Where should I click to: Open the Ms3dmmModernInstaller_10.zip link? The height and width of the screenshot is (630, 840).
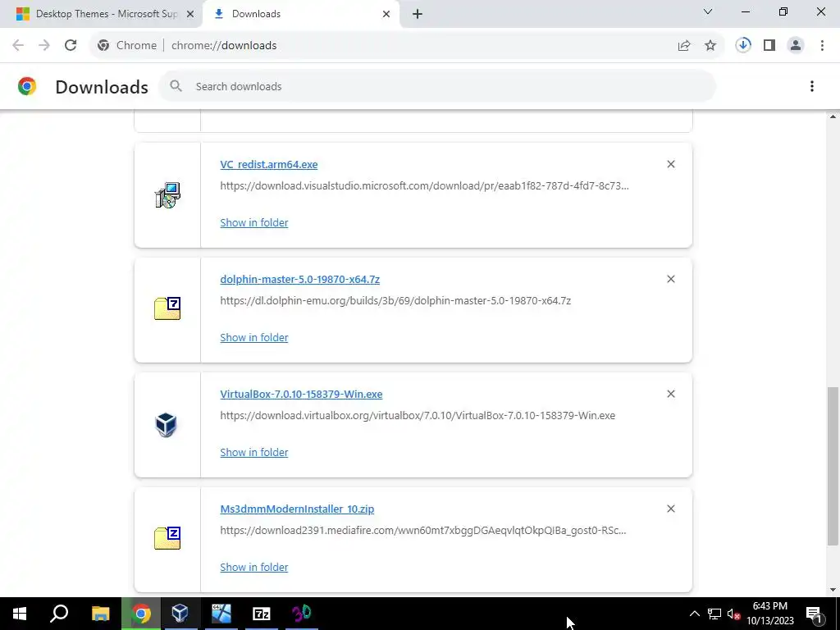[297, 509]
